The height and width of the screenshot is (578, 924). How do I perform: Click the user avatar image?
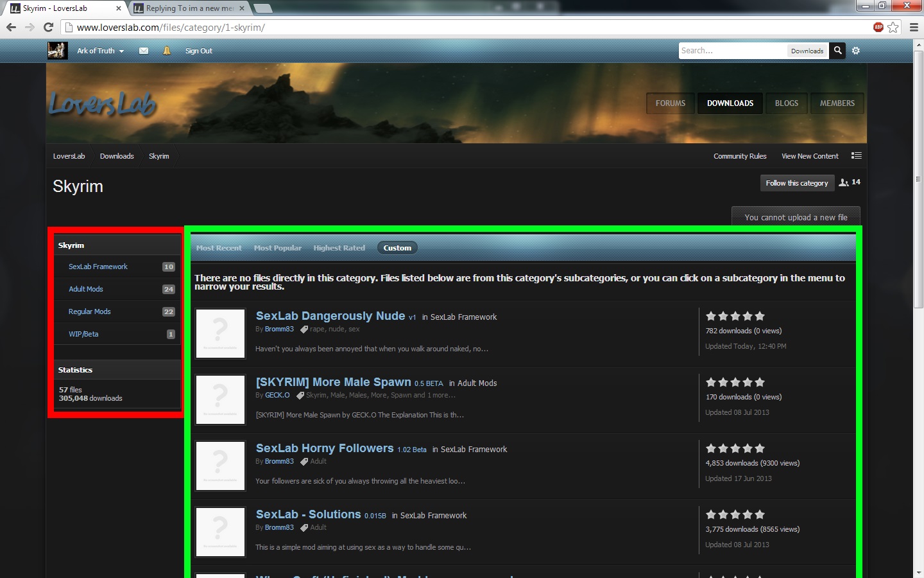pos(57,51)
